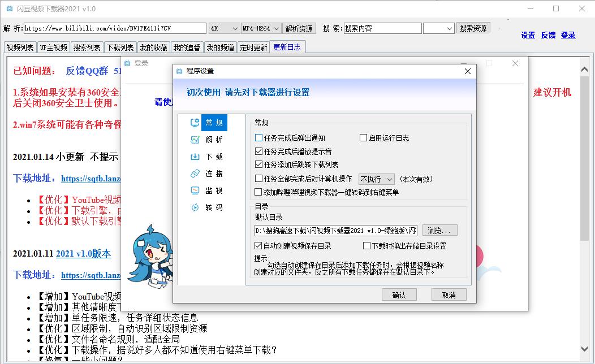Screen dimensions: 595x364
Task: Open the 监视 monitor settings icon
Action: pyautogui.click(x=195, y=190)
